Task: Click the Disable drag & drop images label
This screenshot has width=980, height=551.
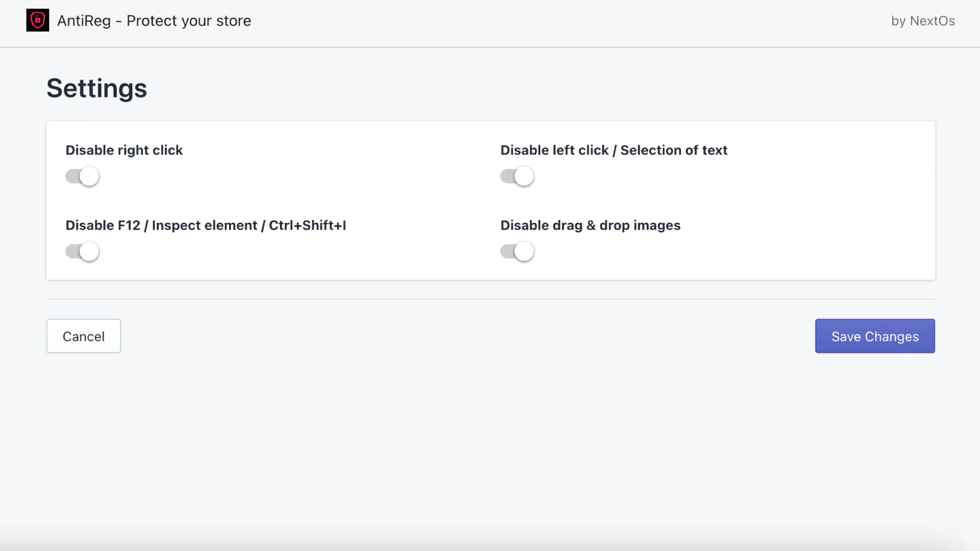Action: point(590,225)
